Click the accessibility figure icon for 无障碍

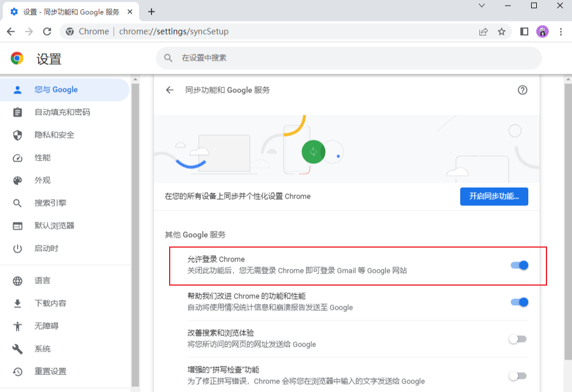point(18,326)
